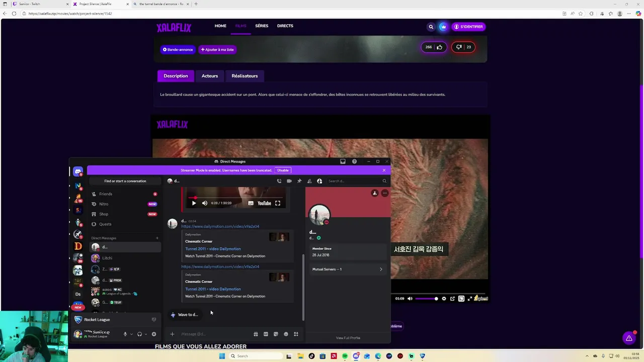Open second Tunnel 2011 - video Dailymotion title

click(213, 289)
